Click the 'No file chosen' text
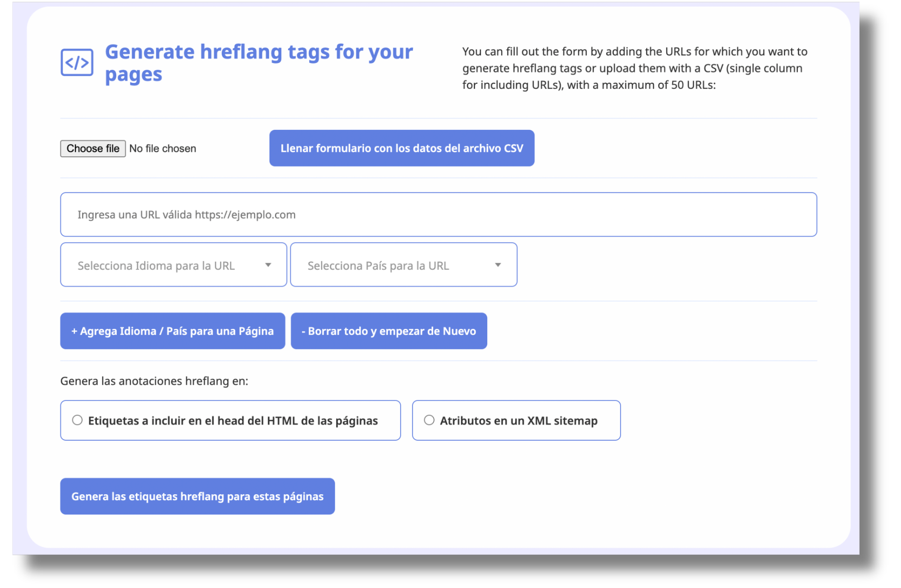The width and height of the screenshot is (901, 588). click(163, 149)
